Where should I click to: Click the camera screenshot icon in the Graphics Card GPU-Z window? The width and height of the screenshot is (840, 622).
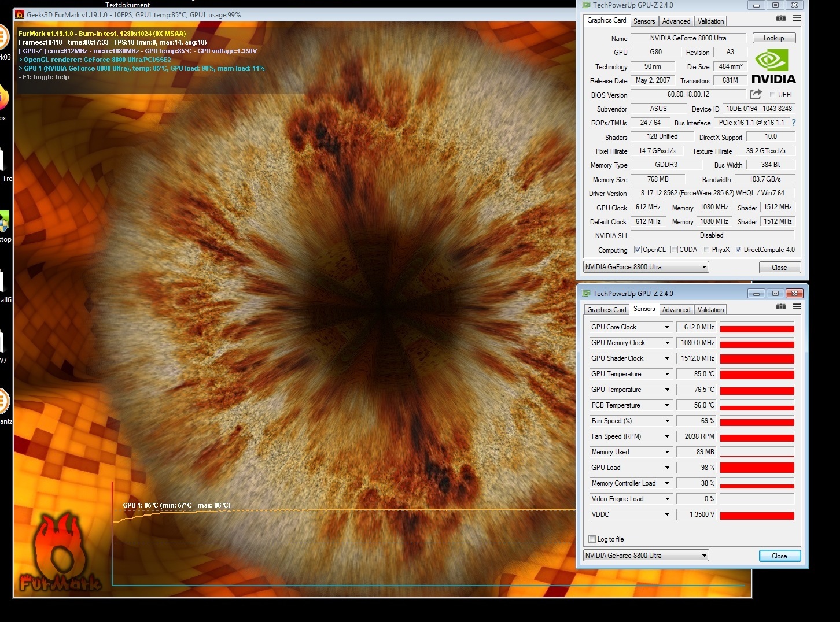[x=781, y=18]
